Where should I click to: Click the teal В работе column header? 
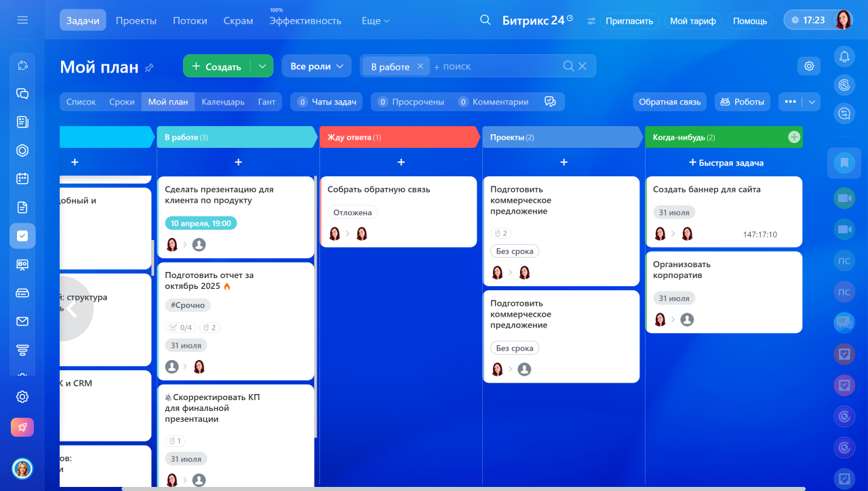point(237,137)
